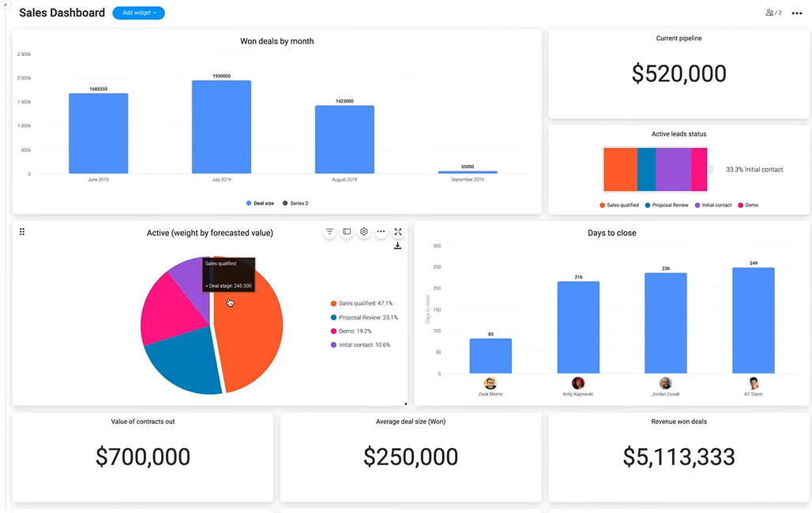
Task: Open pie chart widget settings gear
Action: coord(364,232)
